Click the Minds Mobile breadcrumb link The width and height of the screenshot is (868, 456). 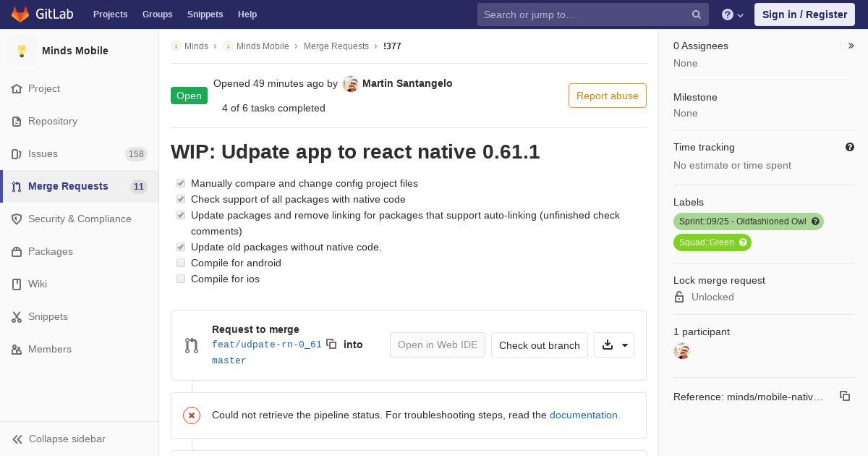pyautogui.click(x=263, y=46)
